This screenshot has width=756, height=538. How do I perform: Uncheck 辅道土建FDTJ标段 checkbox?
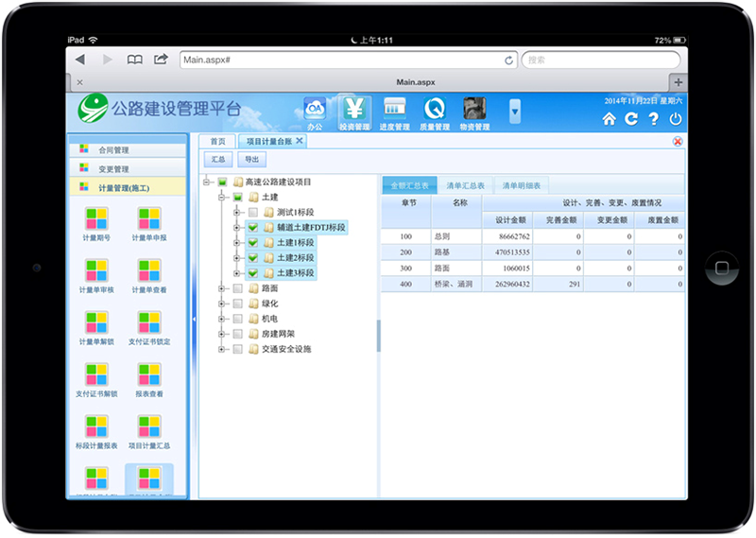tap(253, 227)
